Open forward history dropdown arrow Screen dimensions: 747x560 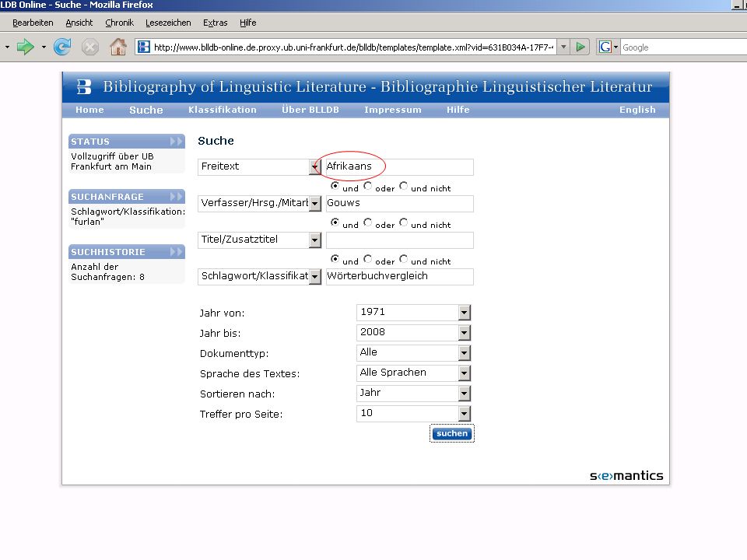pyautogui.click(x=44, y=47)
